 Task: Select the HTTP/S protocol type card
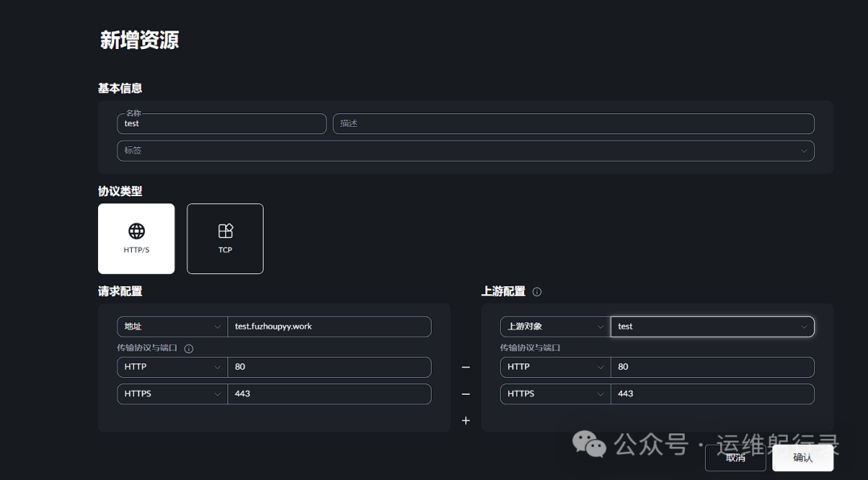pos(136,239)
